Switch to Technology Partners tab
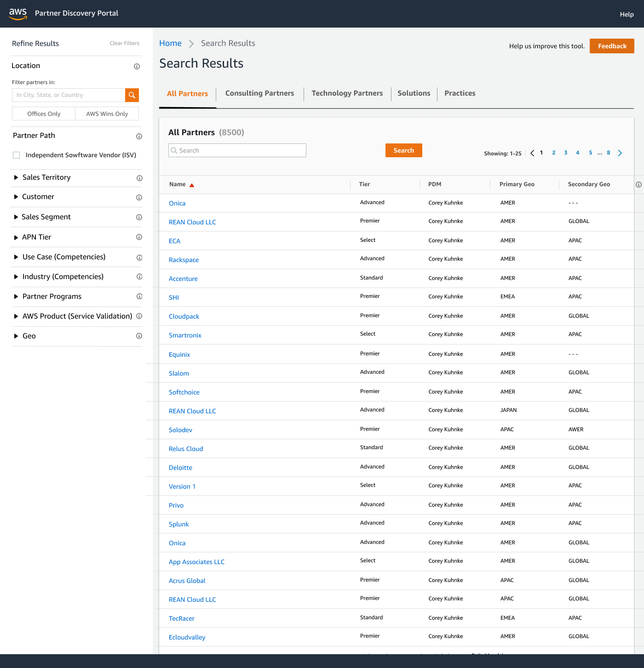Image resolution: width=644 pixels, height=668 pixels. (x=347, y=93)
